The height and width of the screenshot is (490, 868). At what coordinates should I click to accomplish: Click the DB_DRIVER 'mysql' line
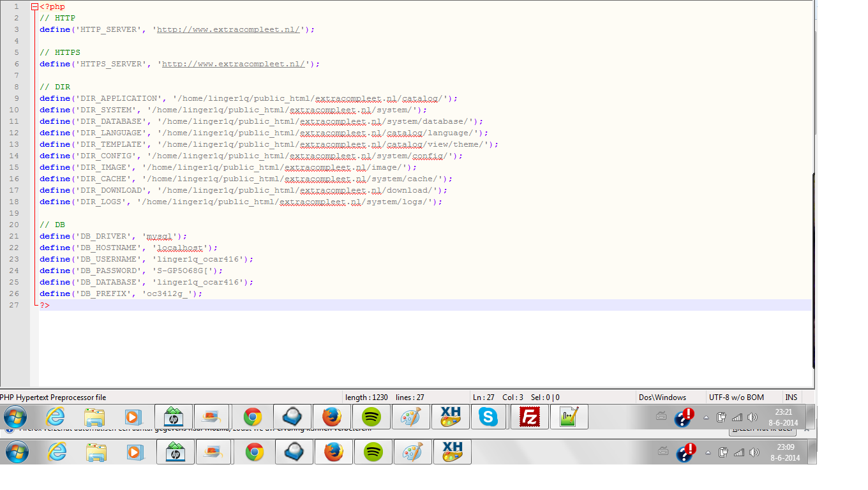pyautogui.click(x=114, y=236)
